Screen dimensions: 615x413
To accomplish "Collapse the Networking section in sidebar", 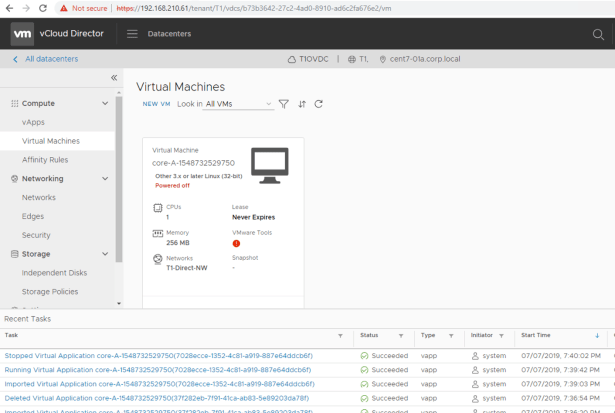I will pyautogui.click(x=105, y=179).
